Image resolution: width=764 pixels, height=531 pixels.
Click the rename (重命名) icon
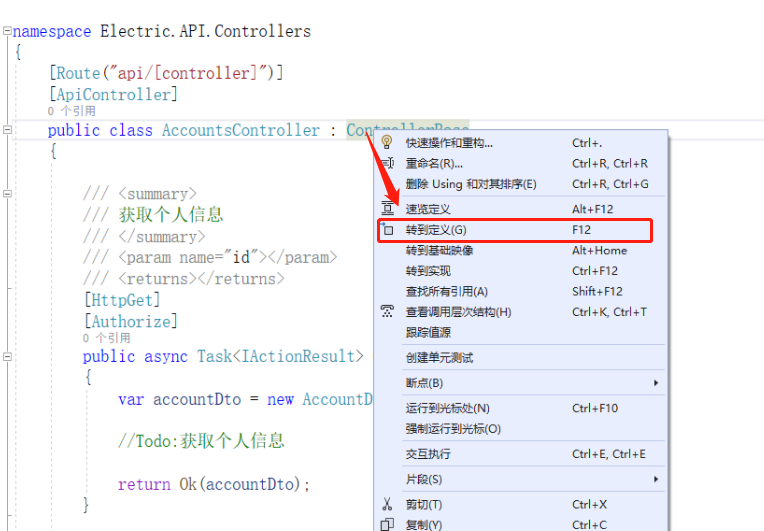(388, 163)
